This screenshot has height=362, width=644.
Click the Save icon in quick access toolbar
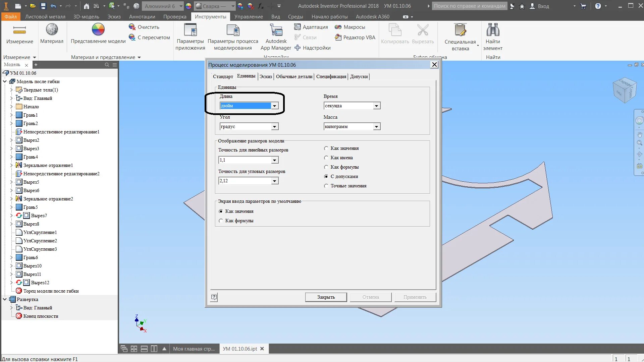coord(43,6)
